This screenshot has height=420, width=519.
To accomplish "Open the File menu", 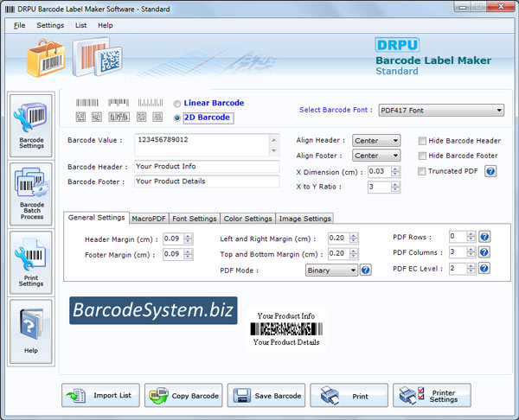I will point(19,25).
